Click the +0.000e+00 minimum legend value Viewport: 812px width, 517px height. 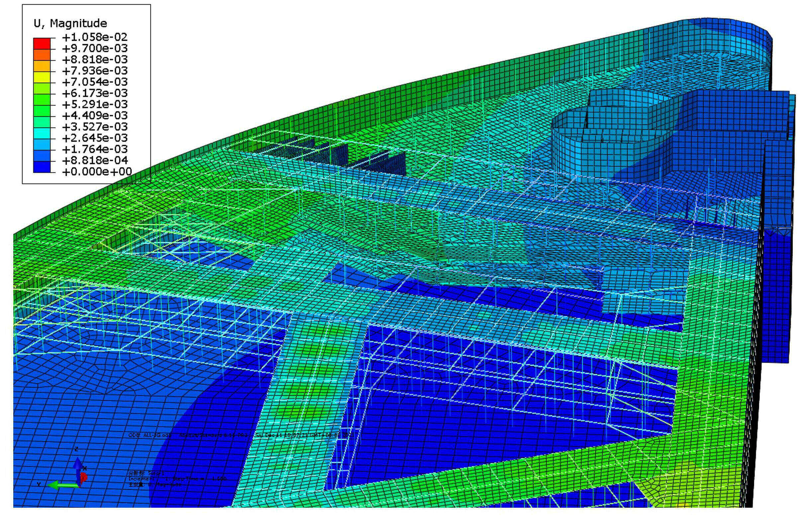click(97, 172)
